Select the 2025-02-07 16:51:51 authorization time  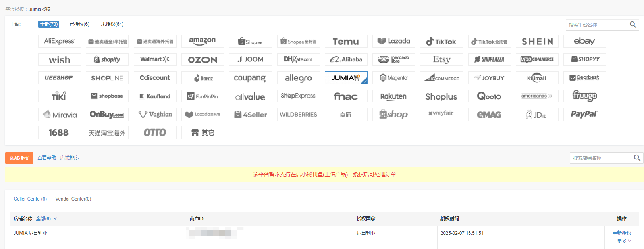[462, 233]
